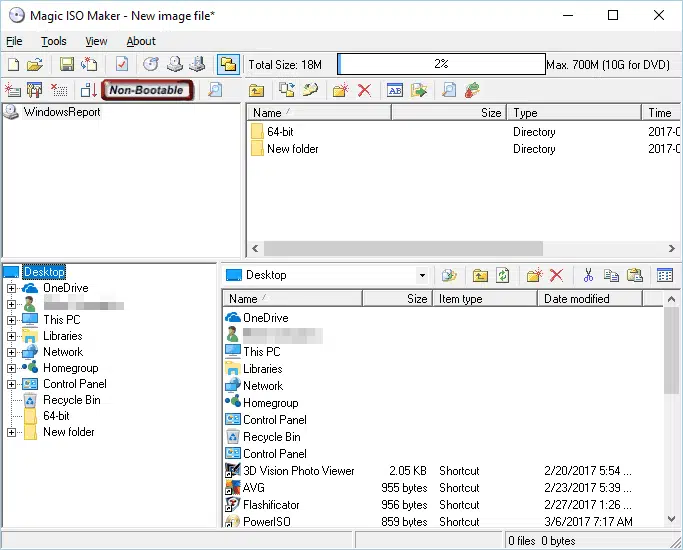This screenshot has width=683, height=550.
Task: Open image properties checkmark document icon
Action: coord(122,64)
